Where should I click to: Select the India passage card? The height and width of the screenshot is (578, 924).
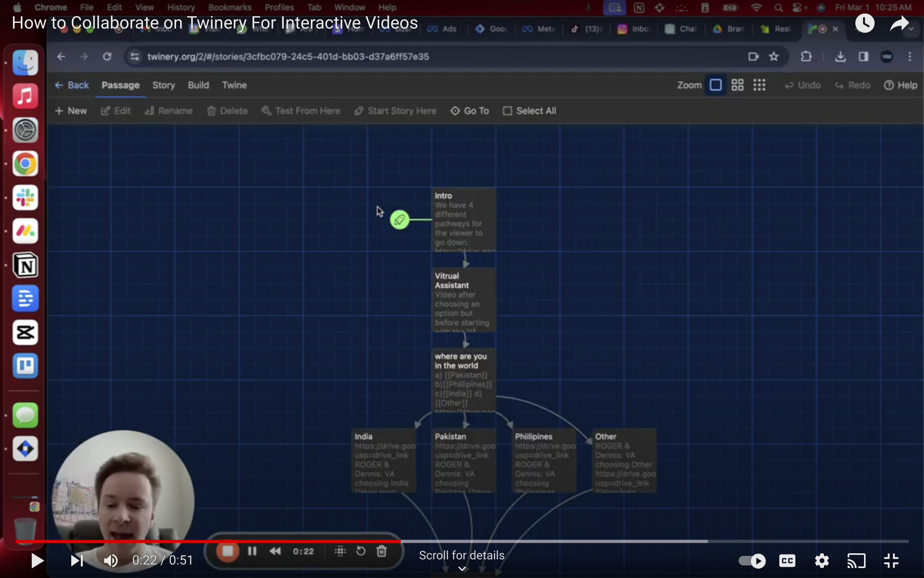click(x=384, y=461)
